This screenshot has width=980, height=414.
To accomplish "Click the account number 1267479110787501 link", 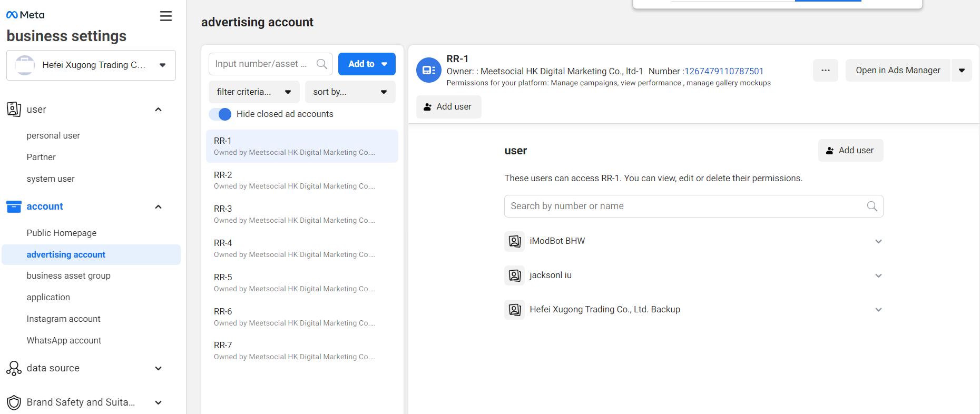I will (x=724, y=71).
